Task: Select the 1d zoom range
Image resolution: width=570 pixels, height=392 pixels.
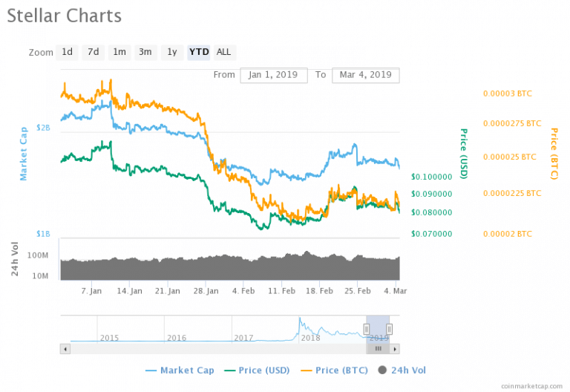Action: 67,53
